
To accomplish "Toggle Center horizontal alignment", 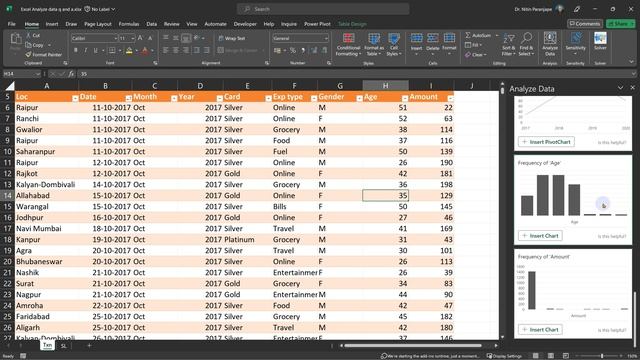I will point(176,51).
